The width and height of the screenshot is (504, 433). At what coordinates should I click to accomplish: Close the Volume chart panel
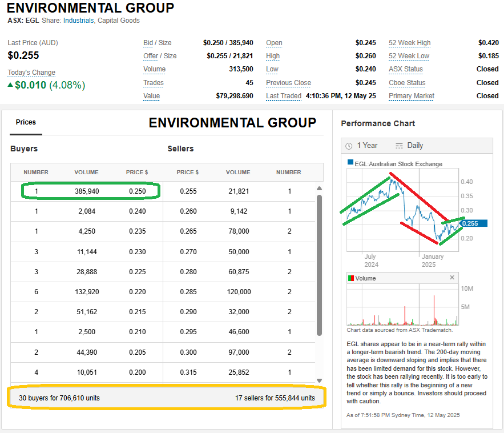click(x=452, y=278)
